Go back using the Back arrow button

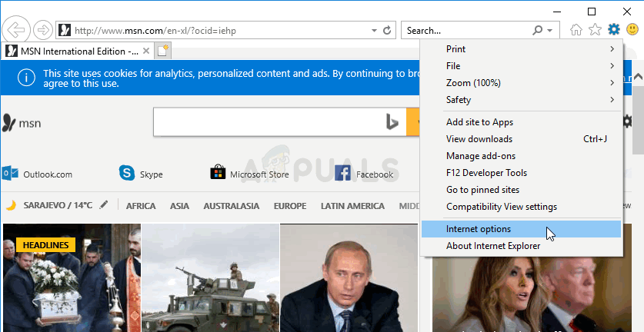click(16, 30)
